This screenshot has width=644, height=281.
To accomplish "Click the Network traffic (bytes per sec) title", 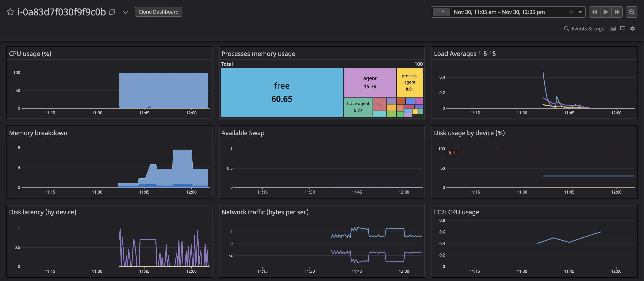I will coord(265,212).
